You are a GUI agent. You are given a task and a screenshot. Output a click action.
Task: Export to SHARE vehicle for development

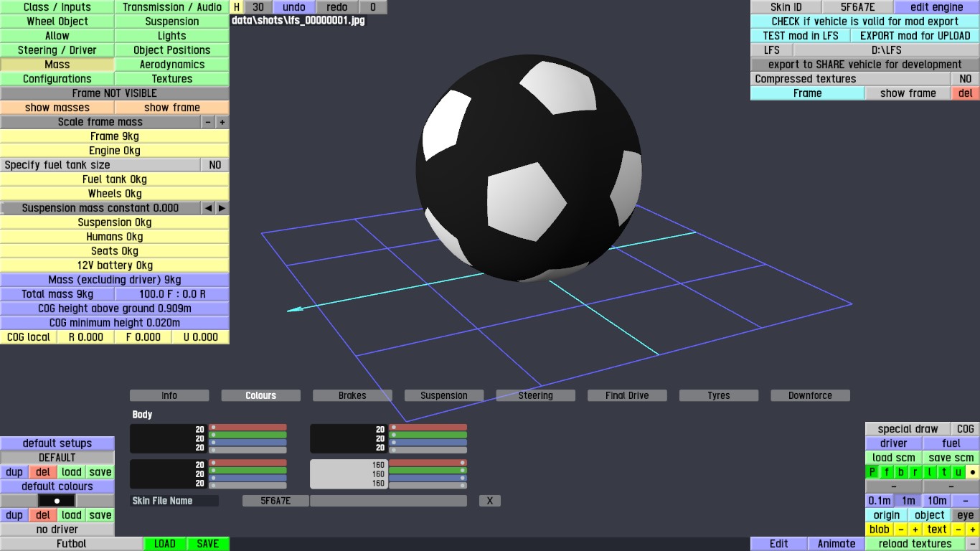pyautogui.click(x=865, y=65)
